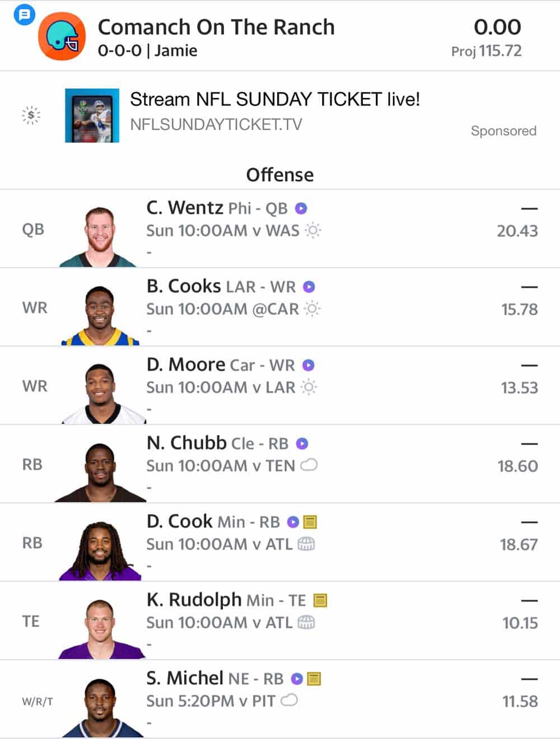Tap the dome stadium icon for D. Cook
Image resolution: width=560 pixels, height=739 pixels.
(306, 544)
